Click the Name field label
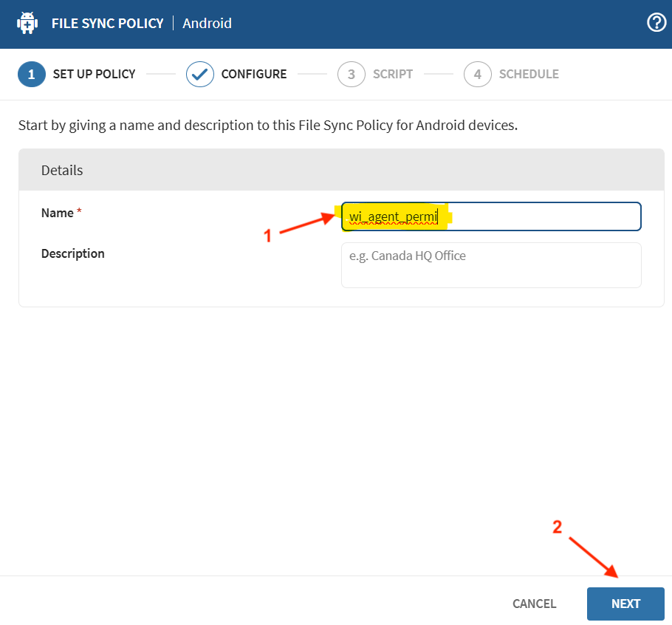This screenshot has height=625, width=672. click(58, 213)
